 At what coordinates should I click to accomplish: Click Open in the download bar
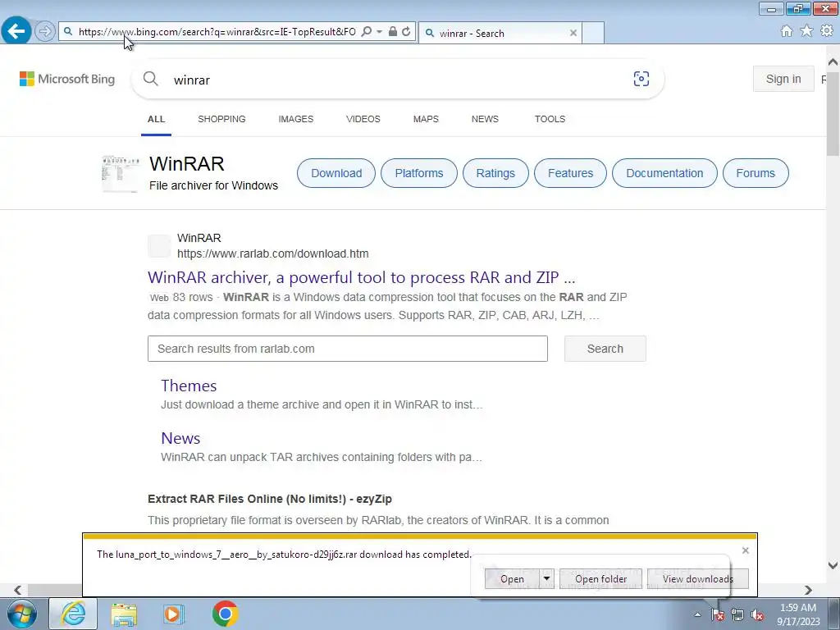tap(512, 579)
